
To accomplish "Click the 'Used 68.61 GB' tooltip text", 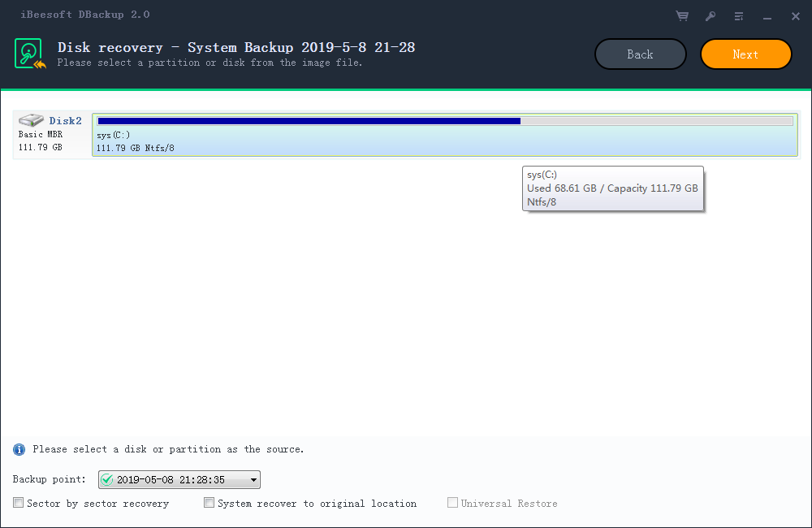I will [562, 188].
